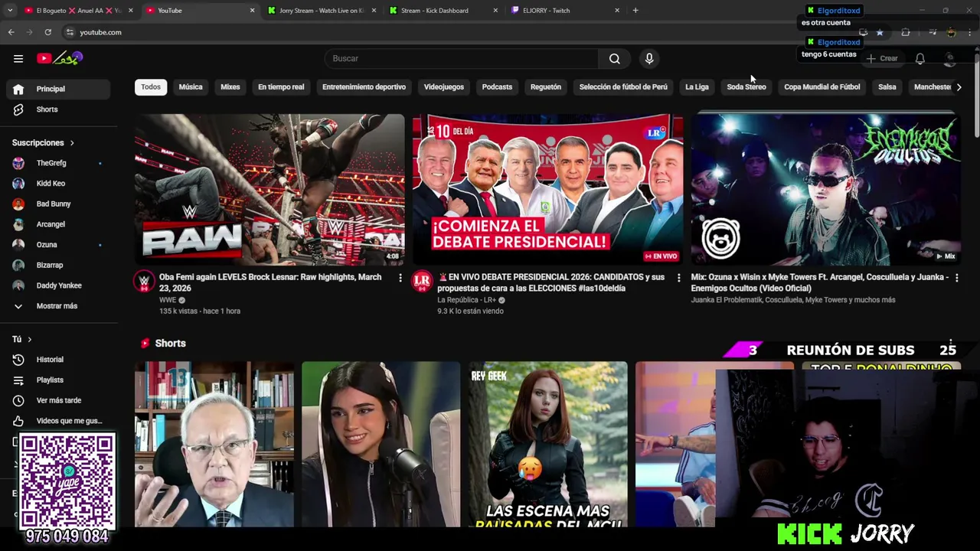Image resolution: width=980 pixels, height=551 pixels.
Task: Open more options for the WWE video
Action: click(x=400, y=278)
